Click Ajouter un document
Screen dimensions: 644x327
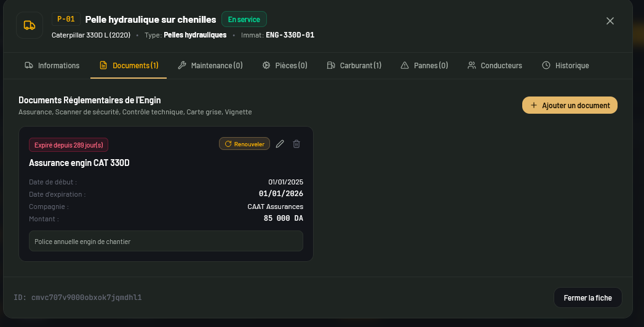pos(570,106)
